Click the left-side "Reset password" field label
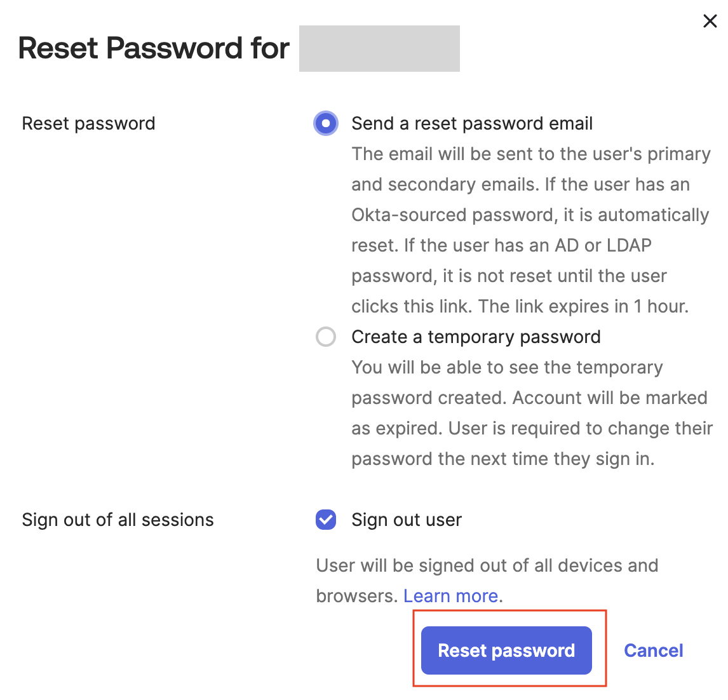This screenshot has height=700, width=728. coord(88,123)
